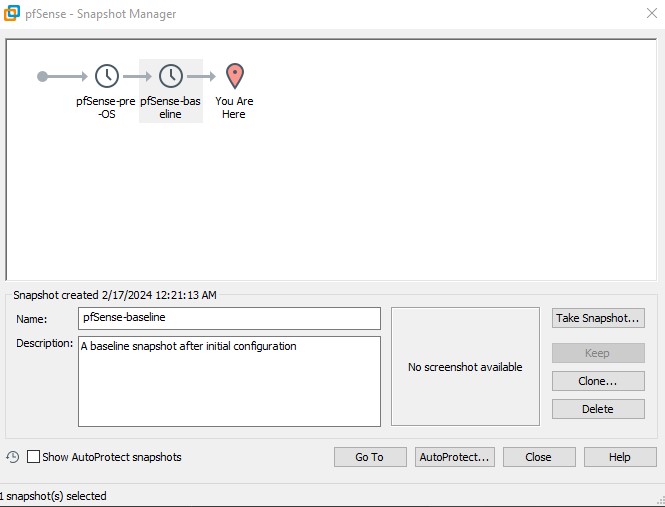Click the Snapshot created timestamp text
The image size is (665, 507).
click(115, 295)
